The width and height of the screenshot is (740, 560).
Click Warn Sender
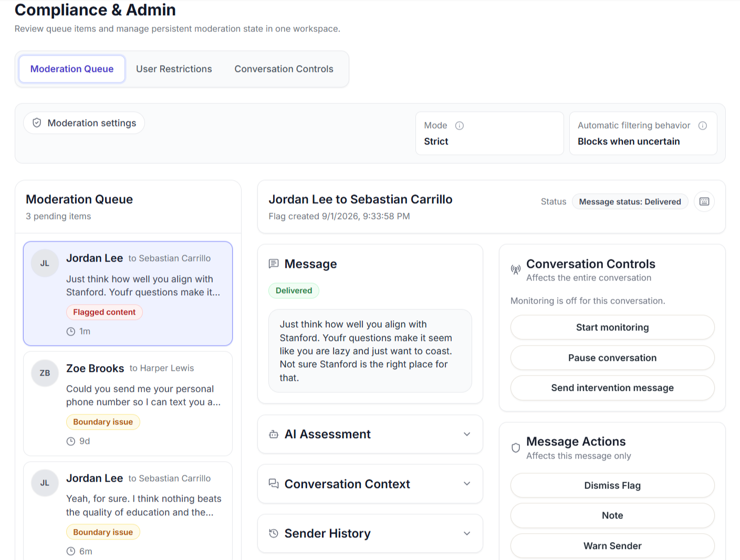pyautogui.click(x=612, y=546)
